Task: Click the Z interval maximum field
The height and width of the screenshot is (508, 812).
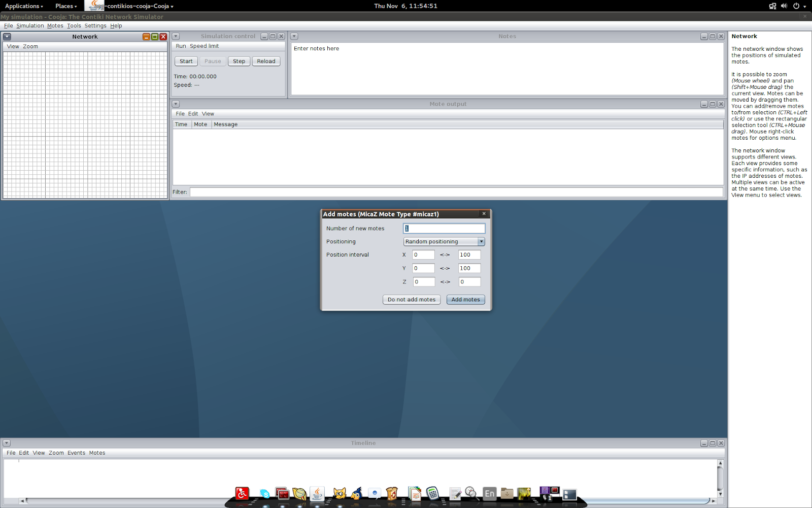Action: [x=469, y=281]
